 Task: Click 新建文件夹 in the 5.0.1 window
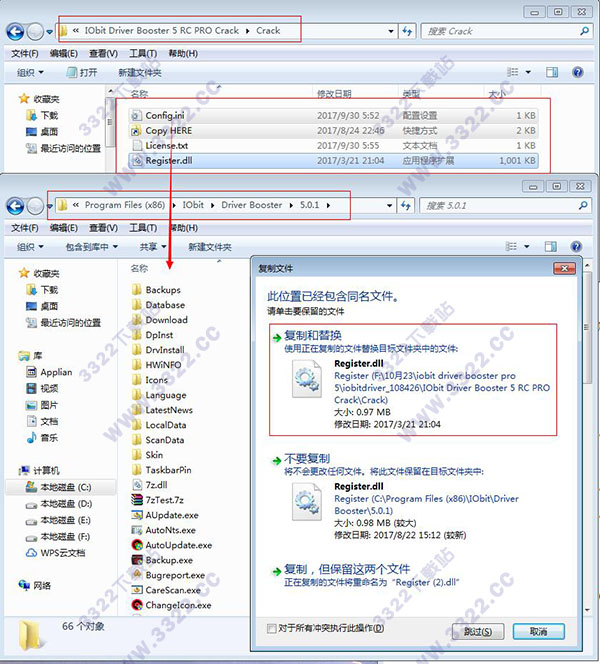tap(210, 247)
